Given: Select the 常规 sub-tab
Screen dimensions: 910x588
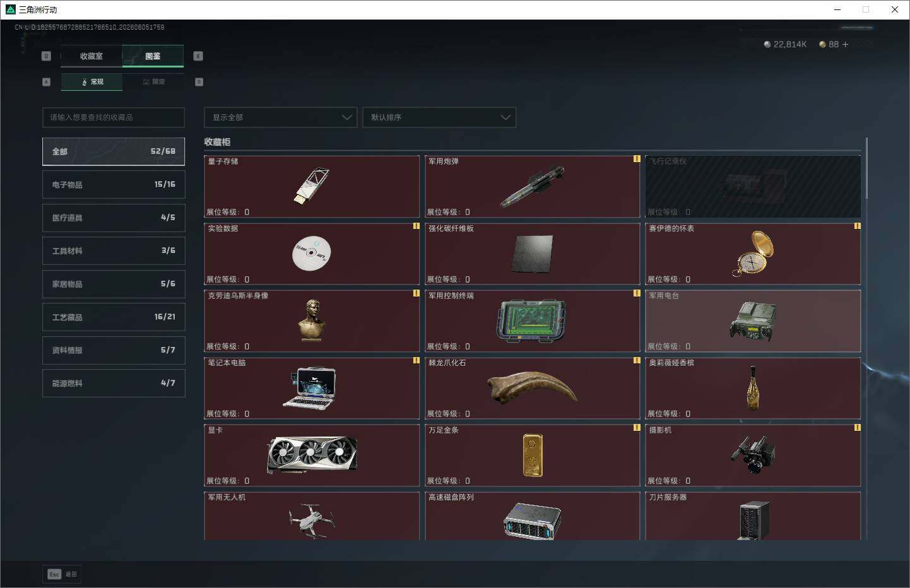Looking at the screenshot, I should (x=92, y=82).
